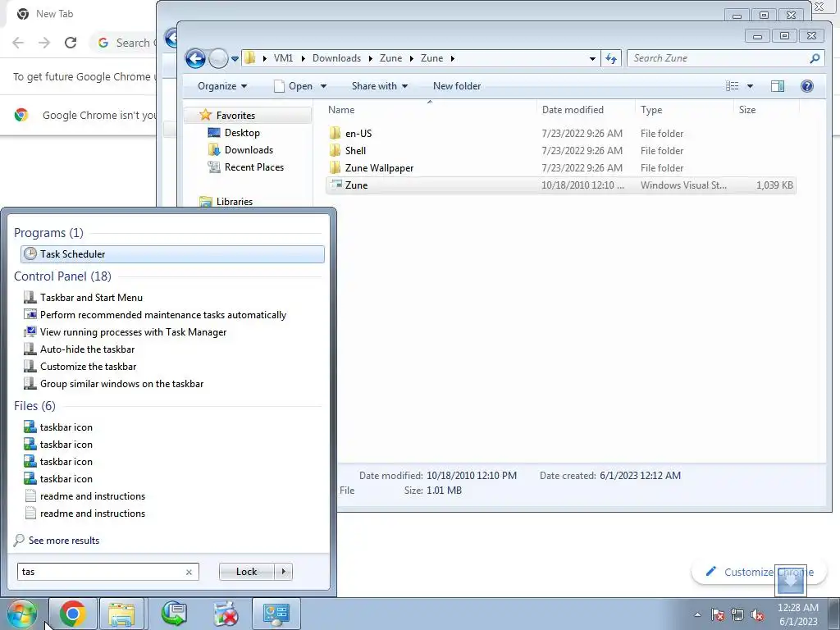840x630 pixels.
Task: Select the Zune visual style file
Action: click(x=560, y=185)
